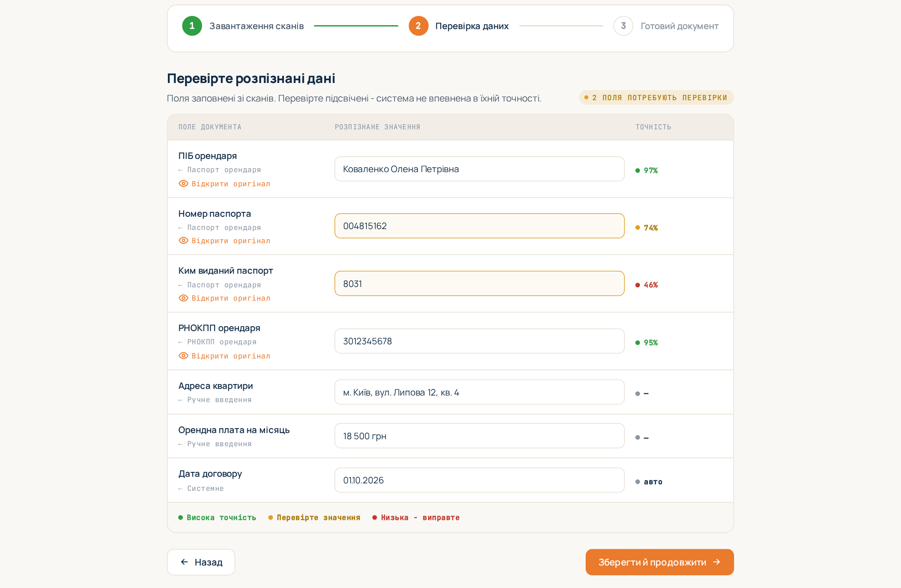Image resolution: width=901 pixels, height=588 pixels.
Task: Edit passport number field 004815162
Action: coord(479,226)
